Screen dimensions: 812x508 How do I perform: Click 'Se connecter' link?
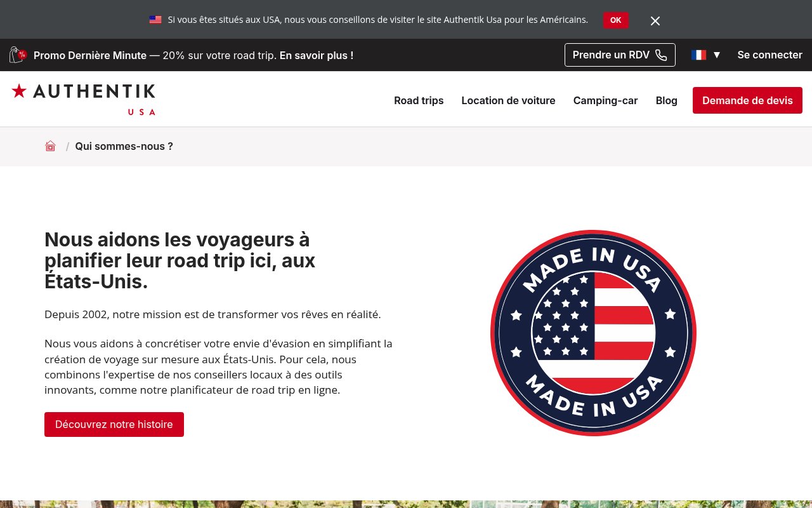click(769, 55)
